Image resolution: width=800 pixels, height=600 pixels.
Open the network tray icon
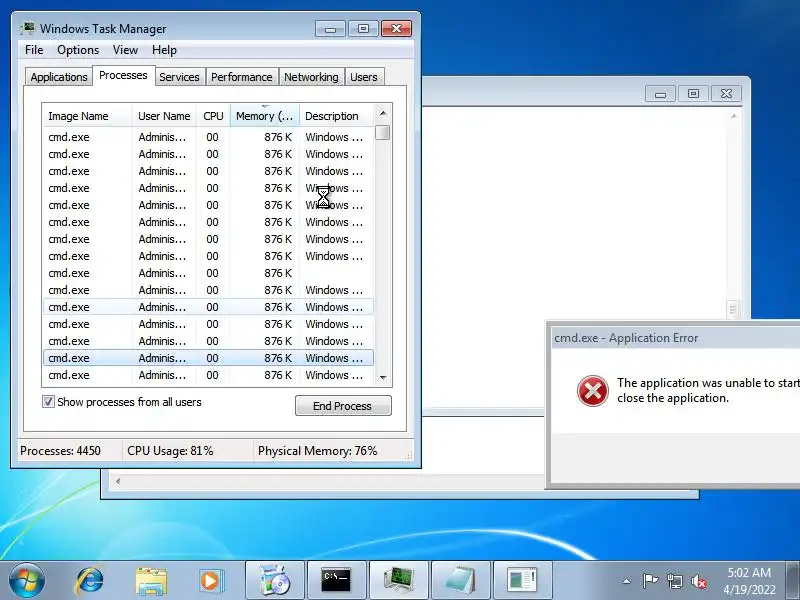674,581
